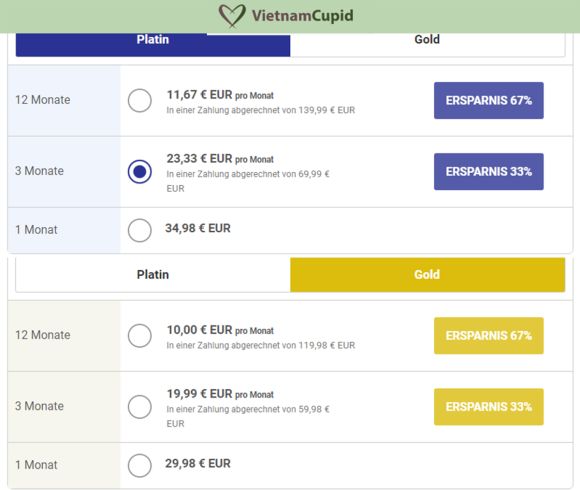Select Platin 12 Monate radio button
This screenshot has width=580, height=490.
point(139,100)
